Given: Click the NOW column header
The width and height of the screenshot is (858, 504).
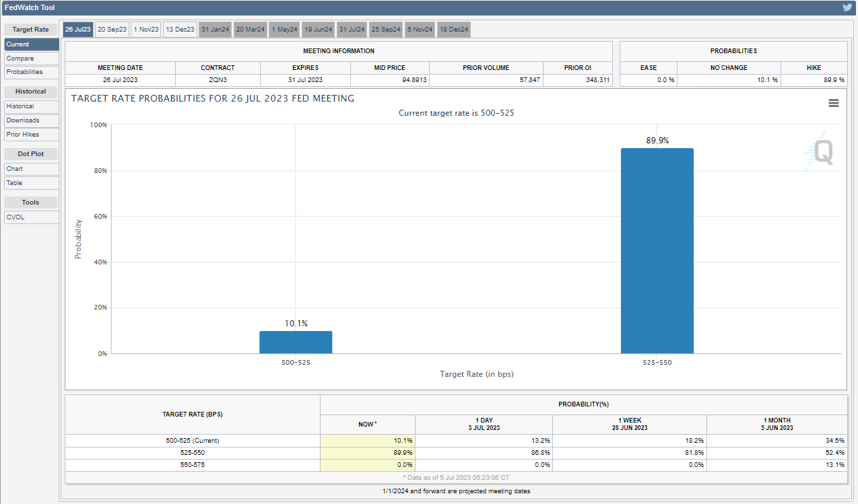Looking at the screenshot, I should (368, 425).
